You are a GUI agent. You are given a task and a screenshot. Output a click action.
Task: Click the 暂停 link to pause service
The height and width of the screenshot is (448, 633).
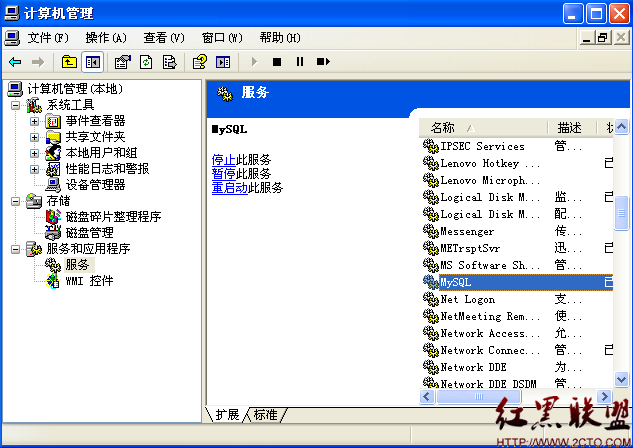pos(224,174)
